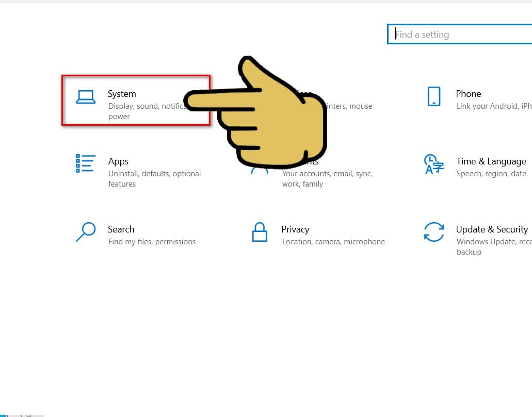Click 'Uninstall, defaults, optional features' text
The height and width of the screenshot is (417, 532).
[154, 179]
